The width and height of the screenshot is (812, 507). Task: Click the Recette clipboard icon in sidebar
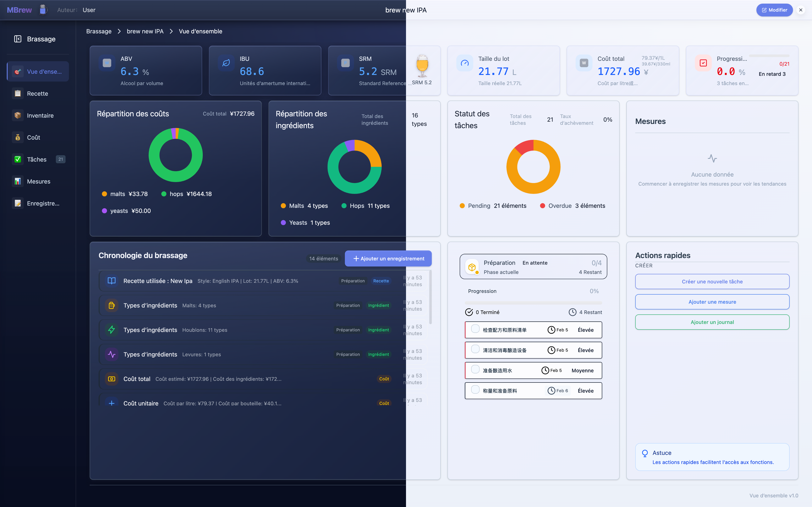click(18, 94)
